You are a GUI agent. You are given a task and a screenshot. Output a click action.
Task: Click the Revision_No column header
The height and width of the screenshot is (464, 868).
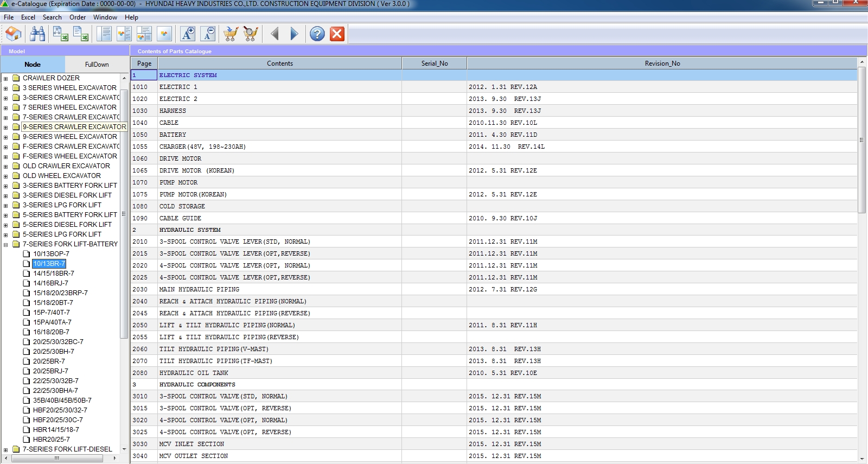[x=662, y=63]
